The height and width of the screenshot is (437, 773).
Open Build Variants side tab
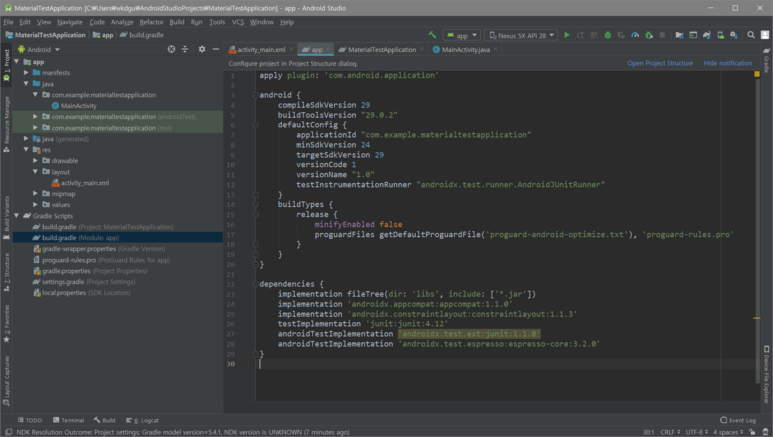(6, 217)
